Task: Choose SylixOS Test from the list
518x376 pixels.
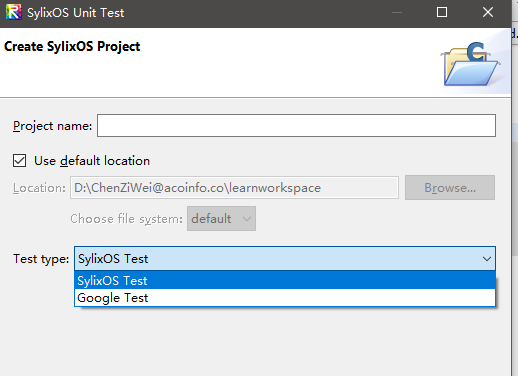Action: 285,280
